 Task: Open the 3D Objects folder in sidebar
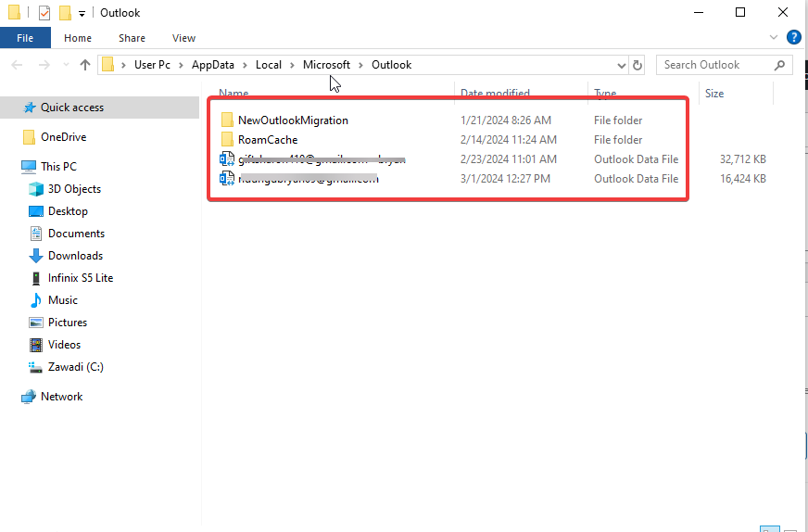(x=74, y=189)
